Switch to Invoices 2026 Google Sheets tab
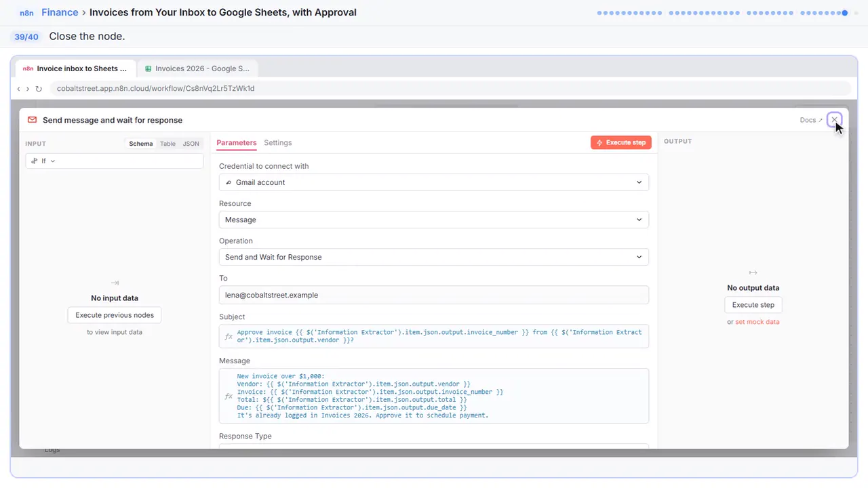This screenshot has width=868, height=488. [197, 68]
